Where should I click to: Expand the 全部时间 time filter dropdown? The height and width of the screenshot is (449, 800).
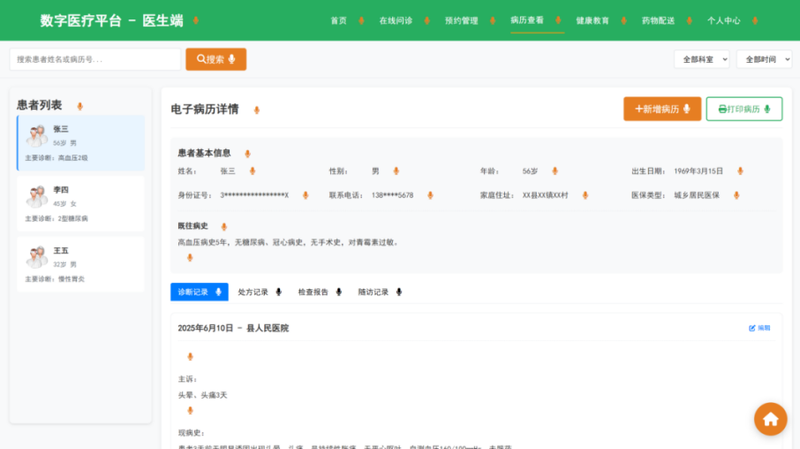tap(763, 60)
